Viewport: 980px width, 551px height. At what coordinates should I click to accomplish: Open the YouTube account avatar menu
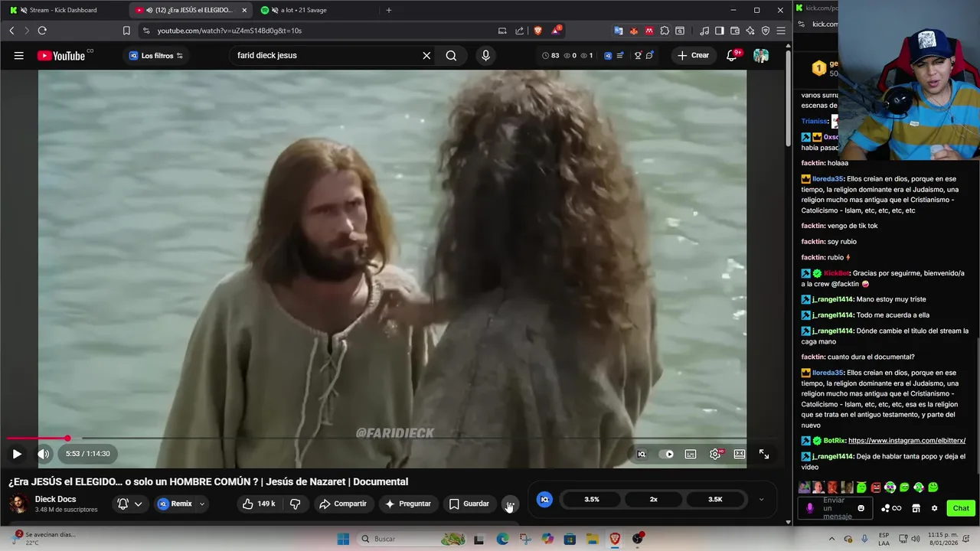click(x=760, y=55)
